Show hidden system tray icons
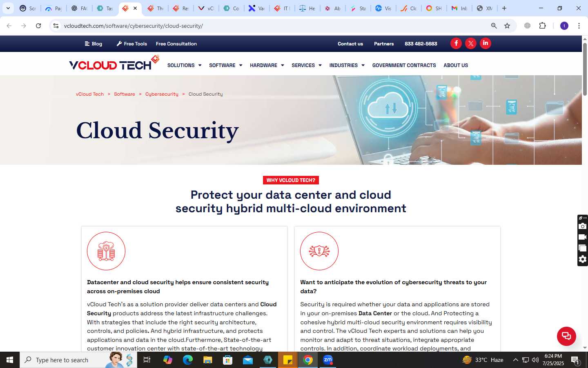The image size is (588, 368). click(515, 360)
